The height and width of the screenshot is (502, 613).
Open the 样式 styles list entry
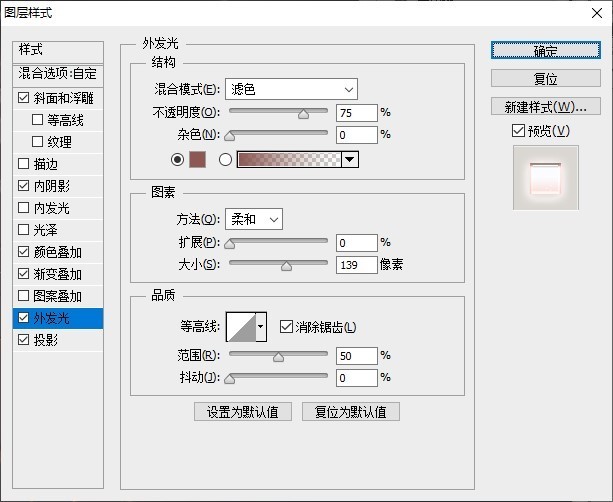(58, 52)
